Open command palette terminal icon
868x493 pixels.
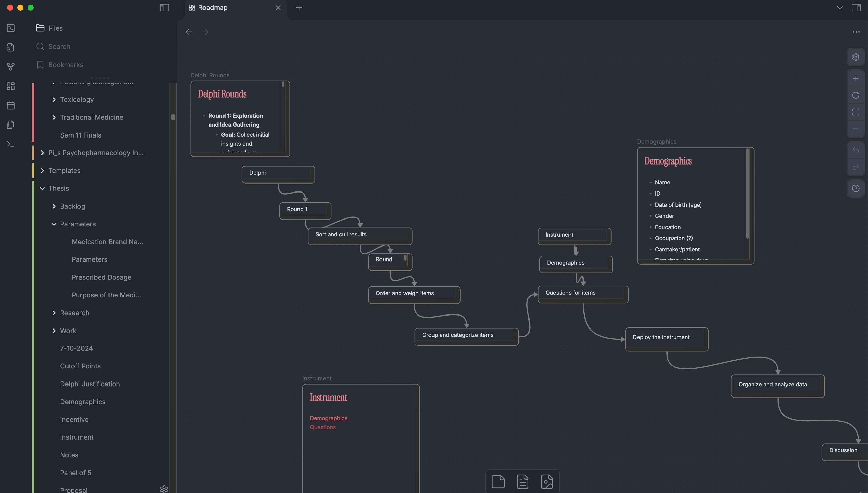10,144
